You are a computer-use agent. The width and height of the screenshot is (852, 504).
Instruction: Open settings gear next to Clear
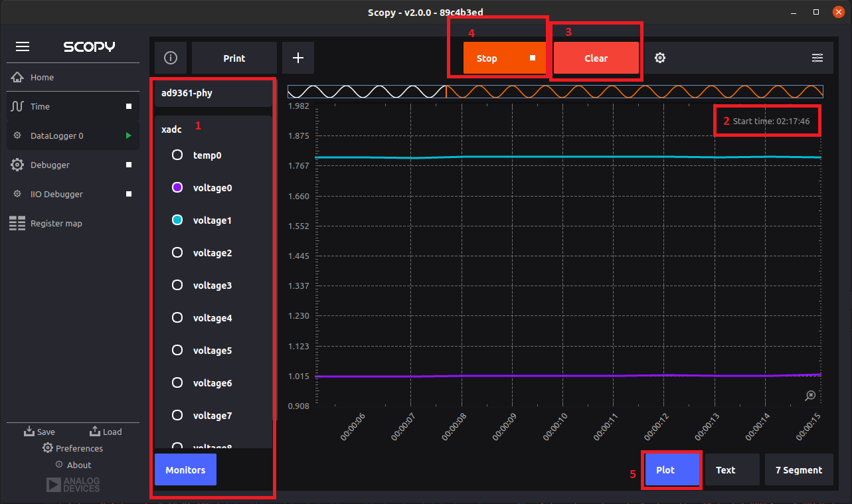(660, 58)
